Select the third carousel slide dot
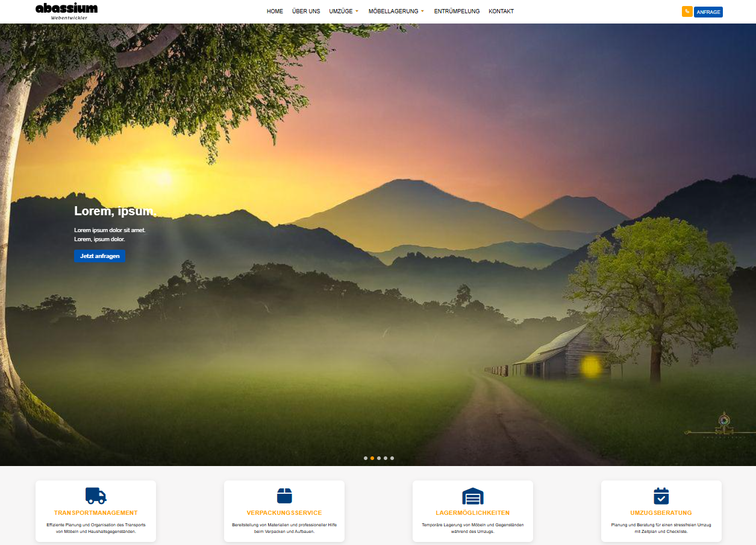This screenshot has height=545, width=756. tap(379, 458)
